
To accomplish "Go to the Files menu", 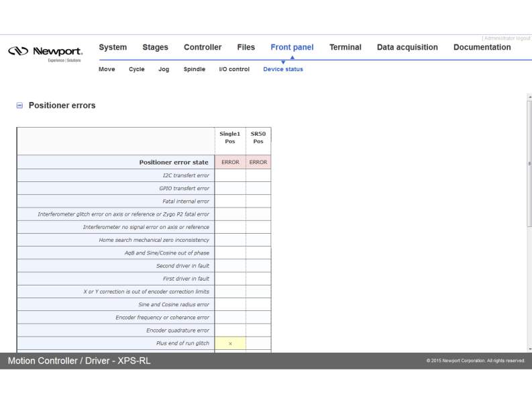I will [x=246, y=48].
